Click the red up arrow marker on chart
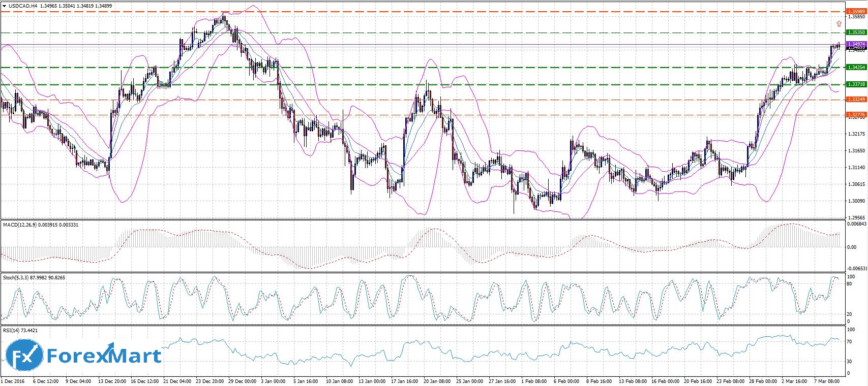868x386 pixels. (839, 23)
